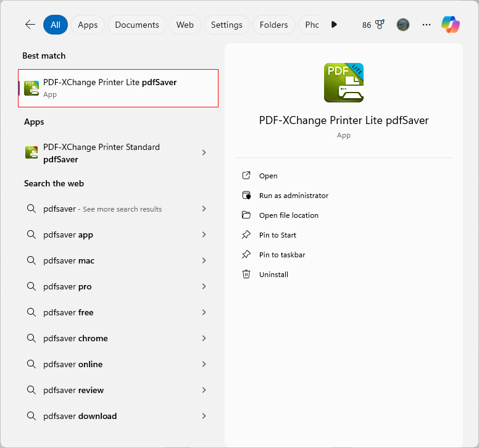Image resolution: width=479 pixels, height=448 pixels.
Task: Click the back arrow icon
Action: point(30,25)
